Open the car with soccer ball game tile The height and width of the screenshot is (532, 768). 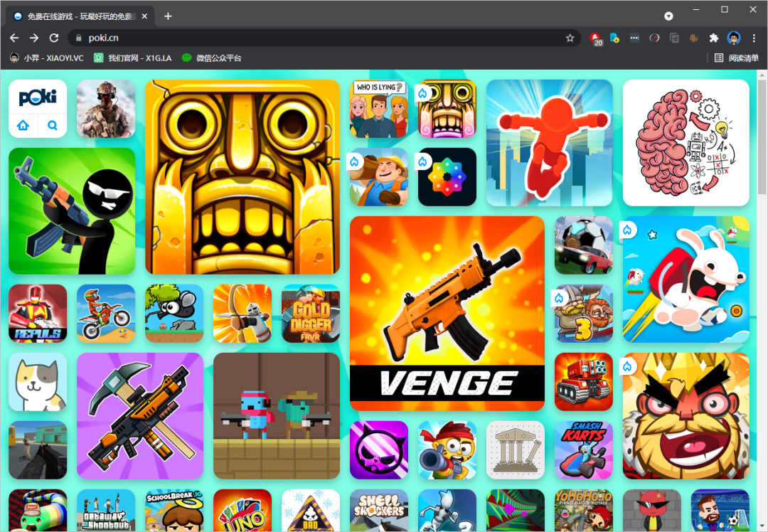[x=584, y=245]
